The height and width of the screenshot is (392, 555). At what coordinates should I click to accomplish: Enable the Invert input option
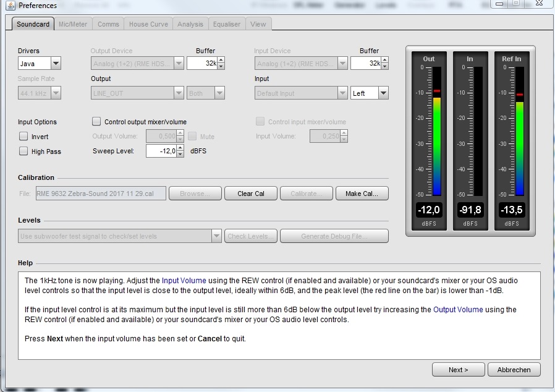click(x=24, y=137)
